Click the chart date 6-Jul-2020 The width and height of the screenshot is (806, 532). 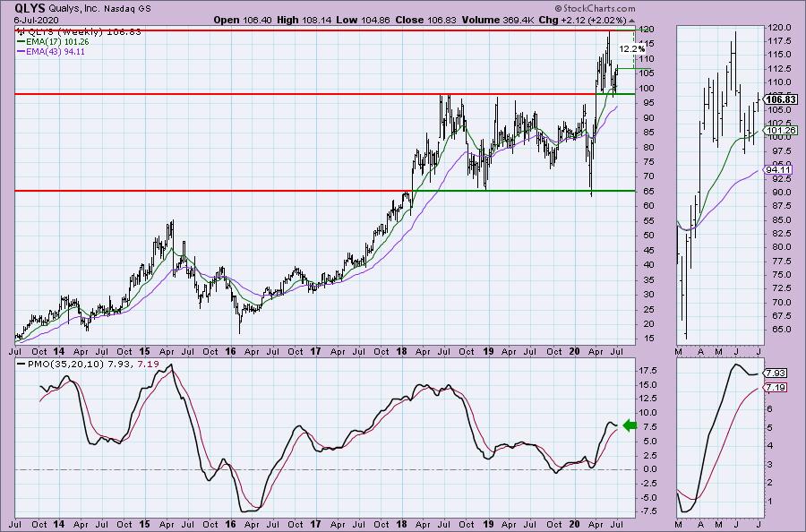pos(36,20)
